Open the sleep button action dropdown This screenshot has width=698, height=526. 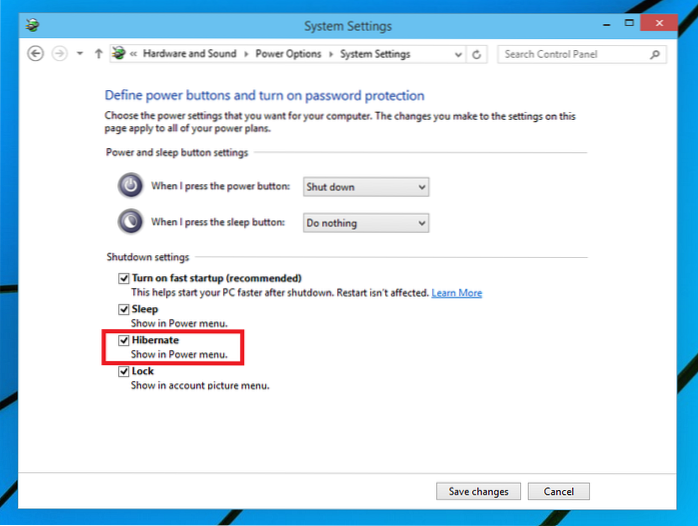(365, 223)
